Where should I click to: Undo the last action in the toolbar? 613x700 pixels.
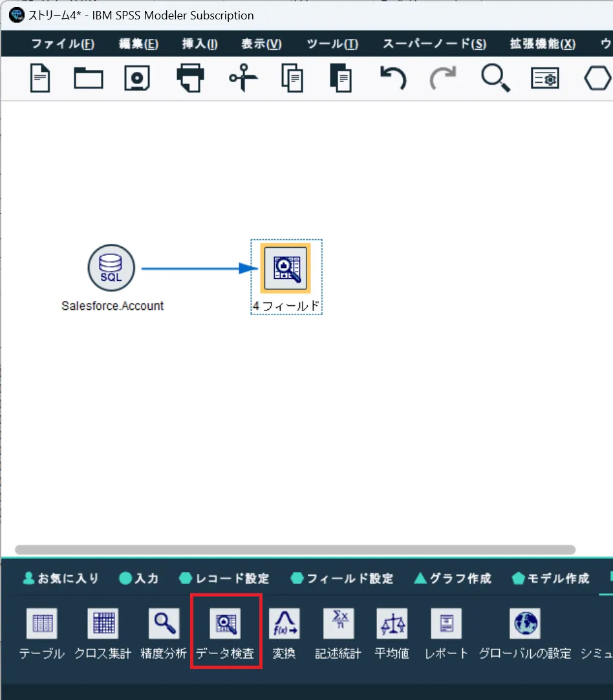pyautogui.click(x=393, y=78)
